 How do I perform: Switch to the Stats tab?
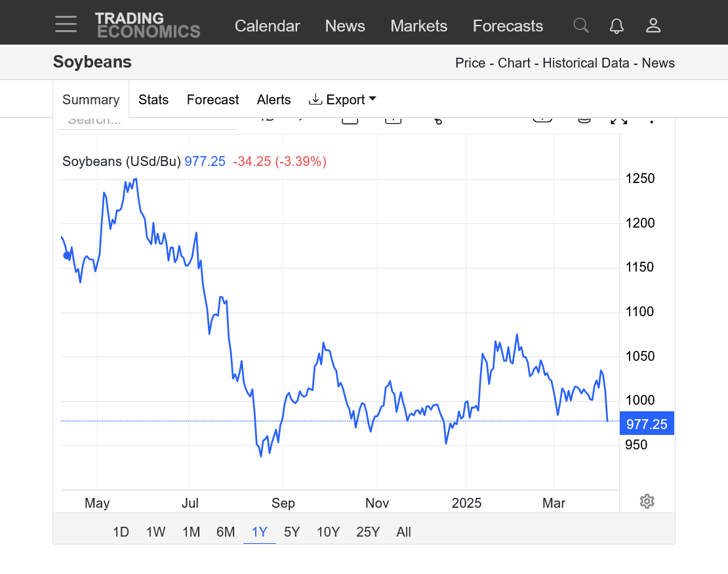153,100
